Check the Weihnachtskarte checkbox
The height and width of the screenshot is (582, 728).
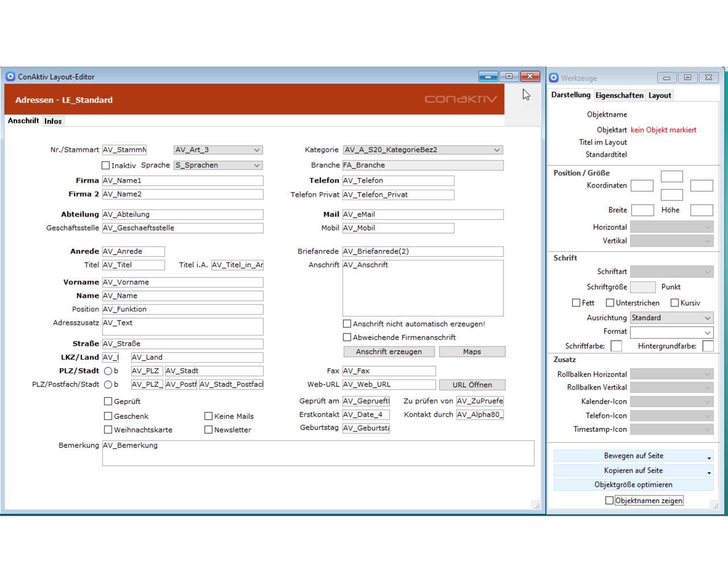click(108, 430)
